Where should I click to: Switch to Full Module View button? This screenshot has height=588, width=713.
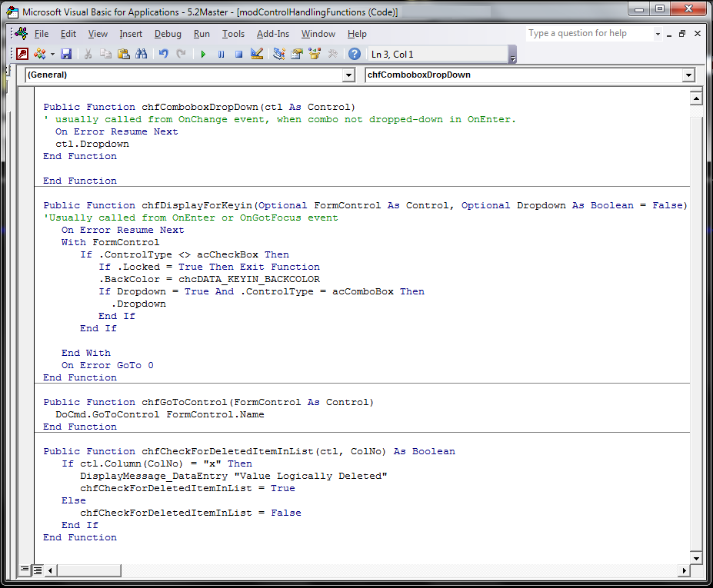point(38,570)
